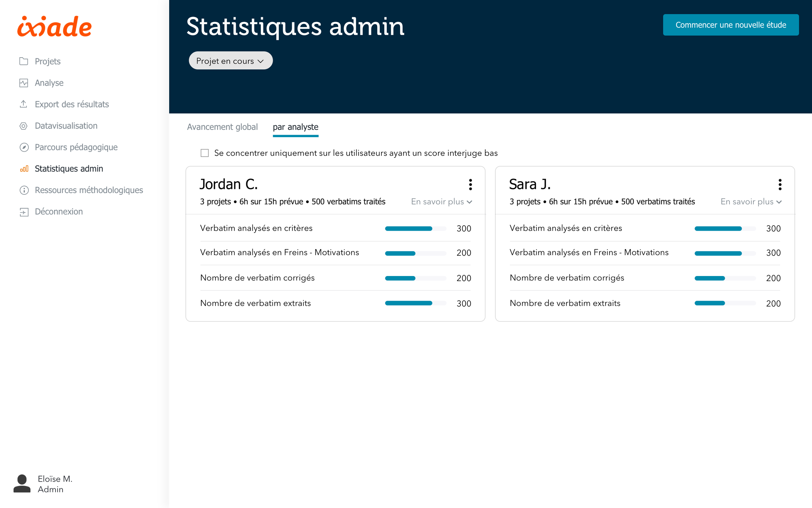Click the Export des résultats upload icon

point(24,104)
